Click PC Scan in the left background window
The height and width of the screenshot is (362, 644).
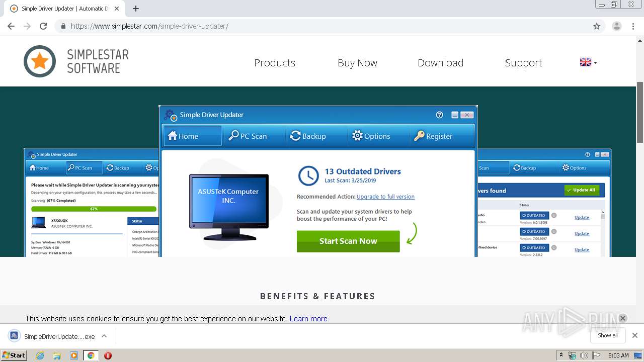point(84,168)
